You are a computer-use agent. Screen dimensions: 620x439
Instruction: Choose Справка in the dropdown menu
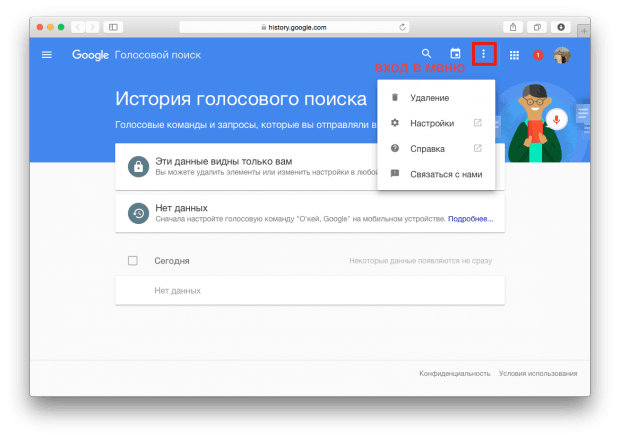pos(427,149)
